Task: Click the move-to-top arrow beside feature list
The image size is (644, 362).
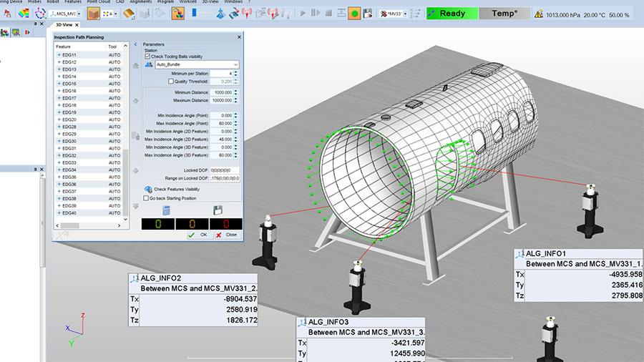Action: click(x=136, y=66)
